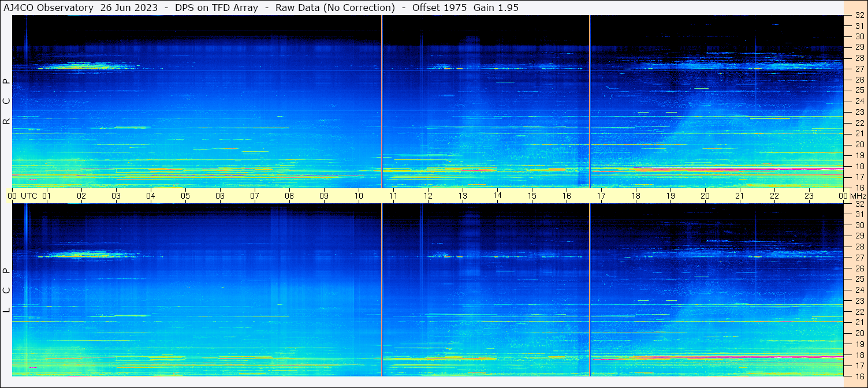Click the 08 hour tick label

[289, 196]
